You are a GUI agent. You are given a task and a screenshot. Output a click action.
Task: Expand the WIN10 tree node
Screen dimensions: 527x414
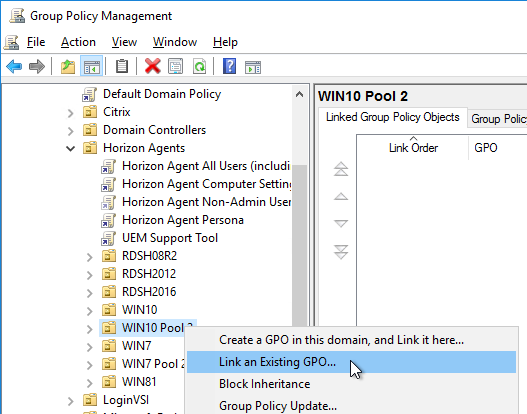coord(89,311)
